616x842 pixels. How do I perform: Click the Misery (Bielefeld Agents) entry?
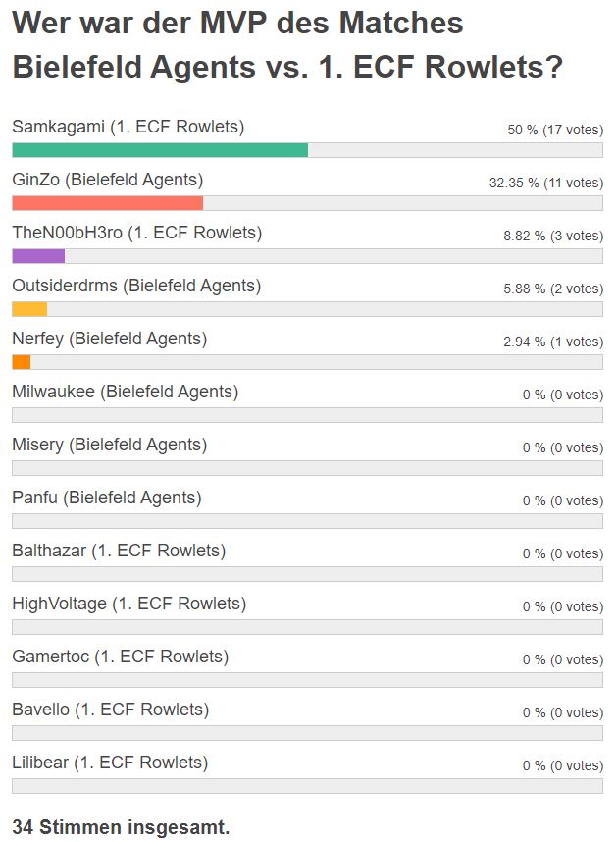110,445
